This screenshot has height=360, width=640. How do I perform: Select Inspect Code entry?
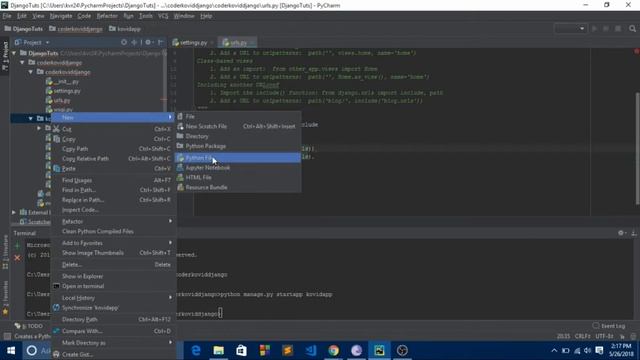click(113, 210)
